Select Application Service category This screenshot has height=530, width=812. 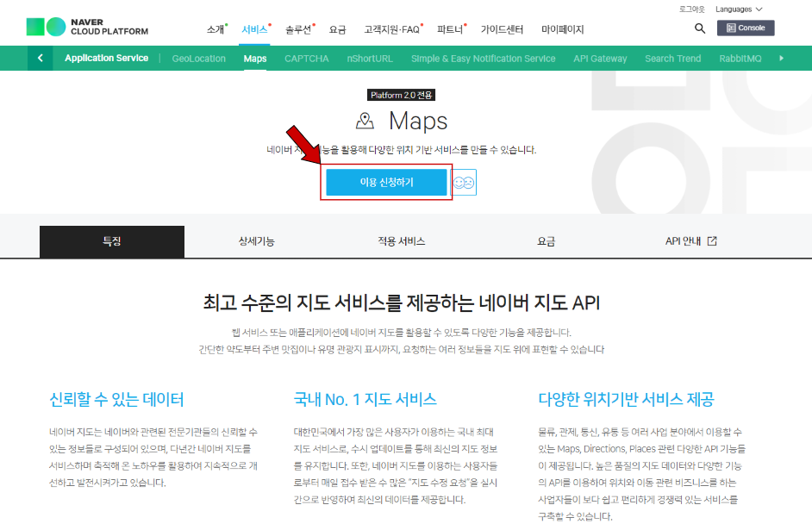point(106,58)
